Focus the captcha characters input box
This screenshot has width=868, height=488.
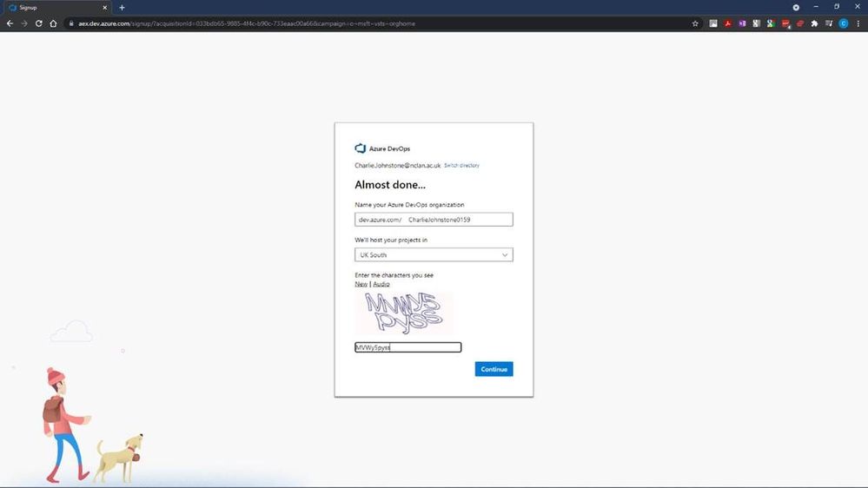[408, 347]
